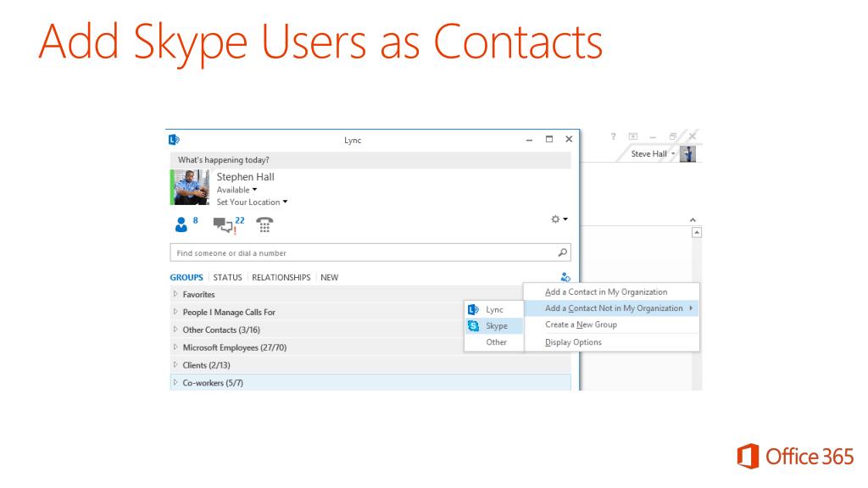Choose Skype in the submenu

[494, 326]
